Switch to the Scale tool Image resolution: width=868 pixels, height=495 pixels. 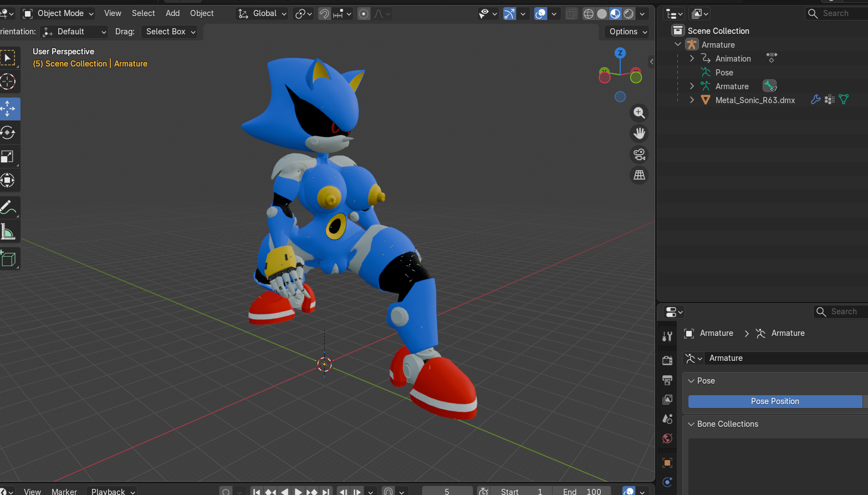point(8,157)
